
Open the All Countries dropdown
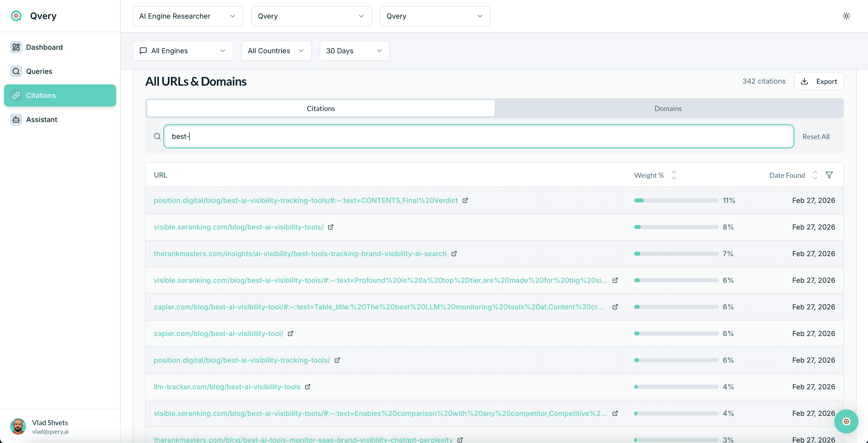point(276,51)
